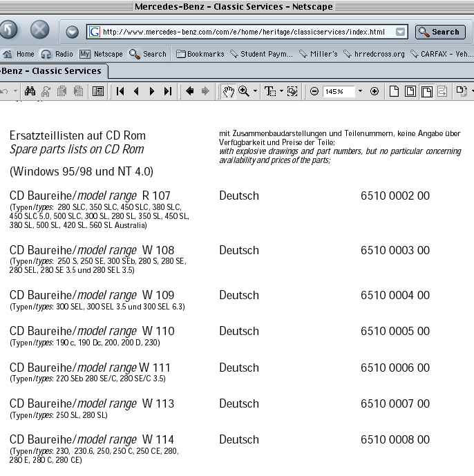Click the R 107 model range heading
This screenshot has width=474, height=476.
(x=90, y=196)
